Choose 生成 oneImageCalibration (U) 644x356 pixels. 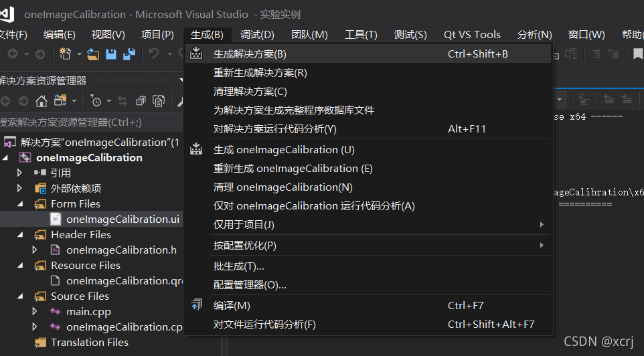click(x=368, y=149)
